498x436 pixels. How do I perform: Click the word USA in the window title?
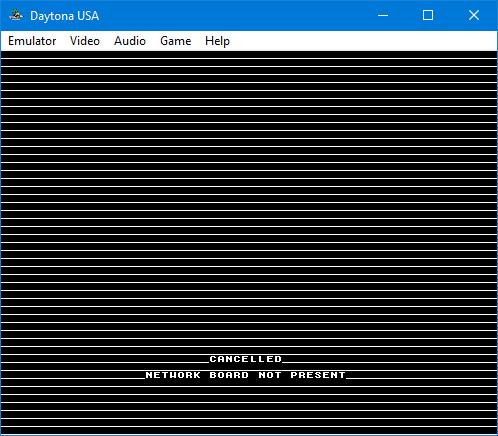click(x=88, y=16)
